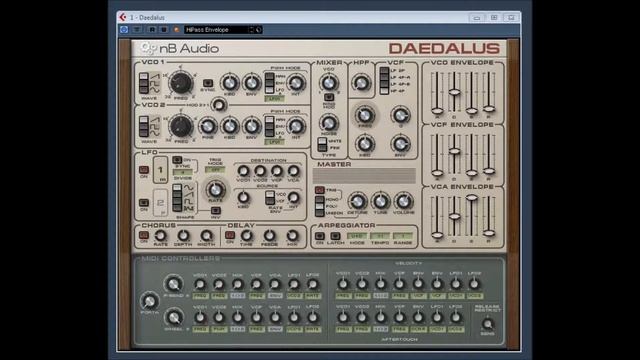Click the VCO 1 wave selector switch
Screen dimensions: 640x360
tap(144, 83)
